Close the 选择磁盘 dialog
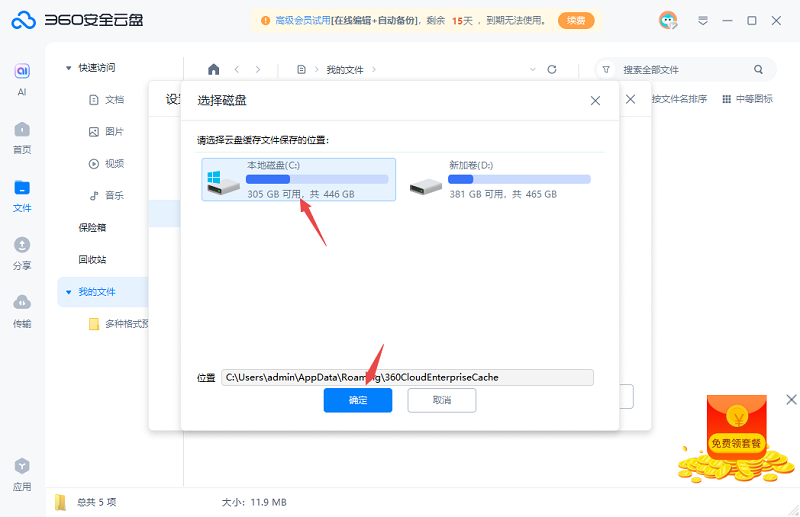 click(595, 101)
